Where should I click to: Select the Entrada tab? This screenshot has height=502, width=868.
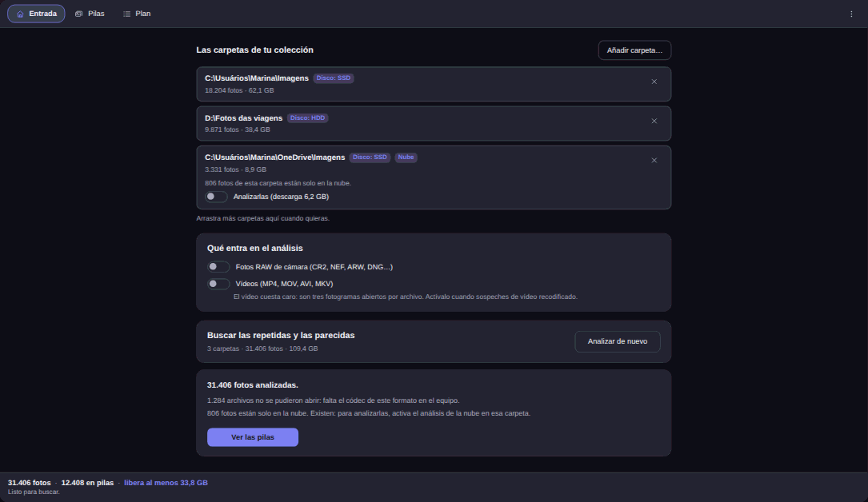point(36,14)
